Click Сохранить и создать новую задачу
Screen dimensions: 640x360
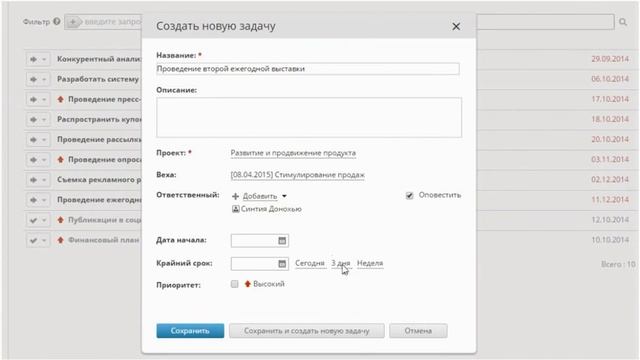307,331
